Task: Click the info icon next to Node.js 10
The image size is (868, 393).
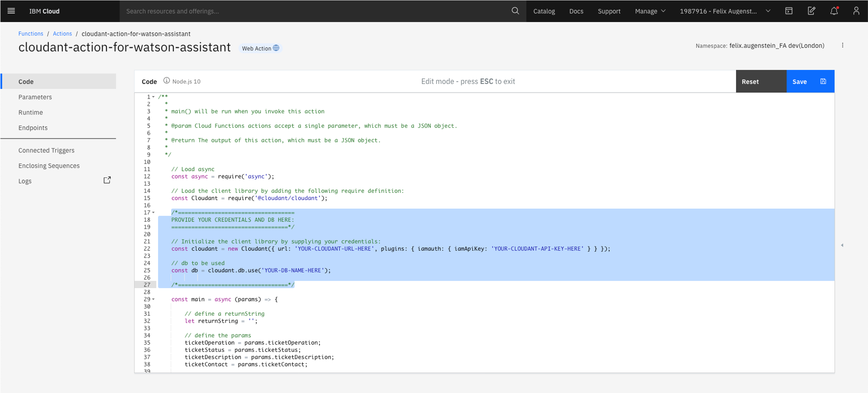Action: (x=166, y=81)
